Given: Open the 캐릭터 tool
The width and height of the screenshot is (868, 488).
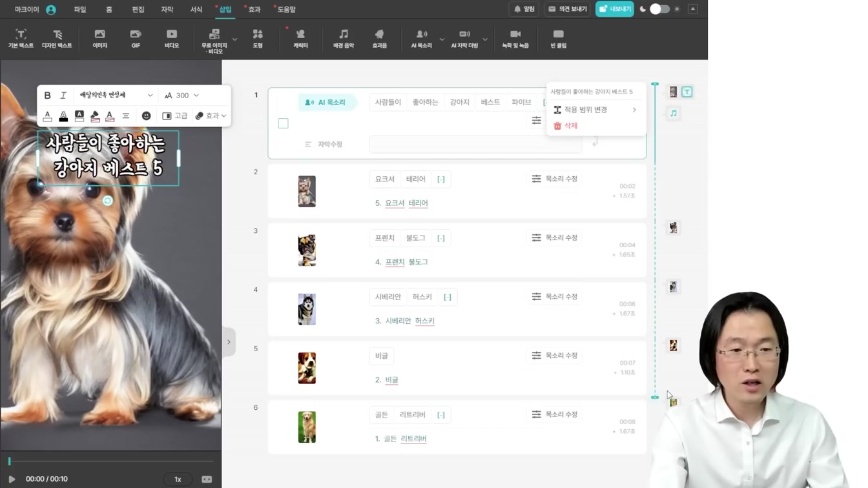Looking at the screenshot, I should click(300, 38).
